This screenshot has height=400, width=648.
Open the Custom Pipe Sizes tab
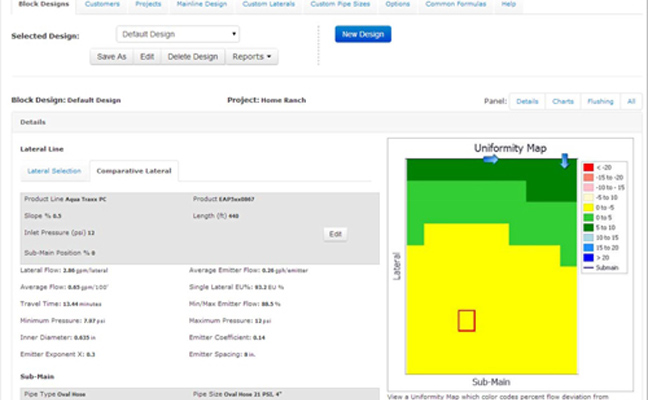[x=343, y=5]
